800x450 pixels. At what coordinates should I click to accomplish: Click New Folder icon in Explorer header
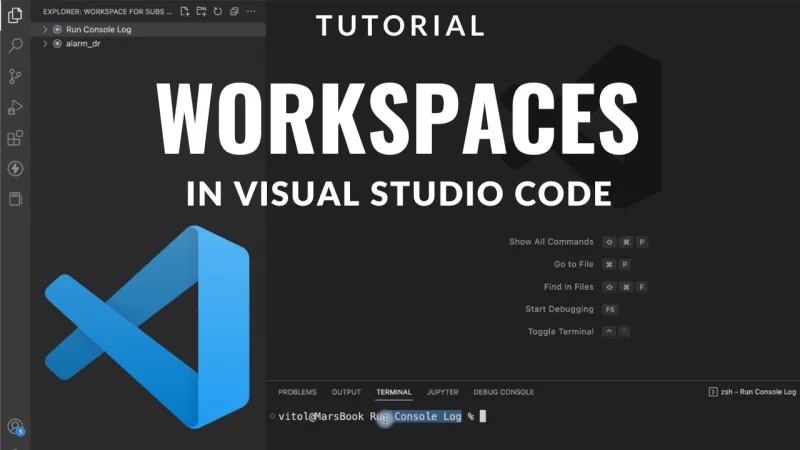pos(202,11)
